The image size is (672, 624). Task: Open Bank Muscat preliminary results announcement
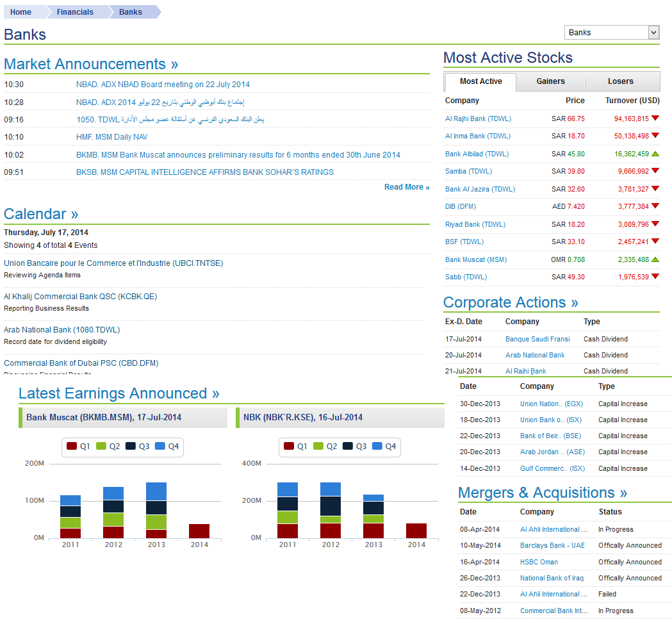tap(238, 154)
